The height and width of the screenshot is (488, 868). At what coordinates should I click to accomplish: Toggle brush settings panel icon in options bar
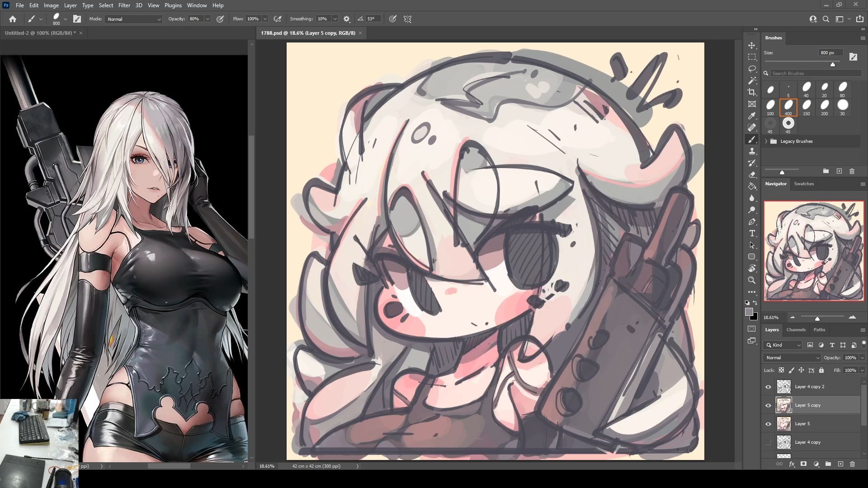point(77,19)
